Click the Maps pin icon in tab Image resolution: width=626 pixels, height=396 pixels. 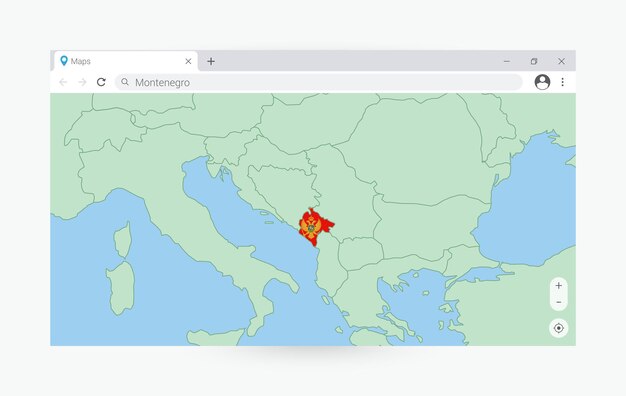[x=63, y=61]
